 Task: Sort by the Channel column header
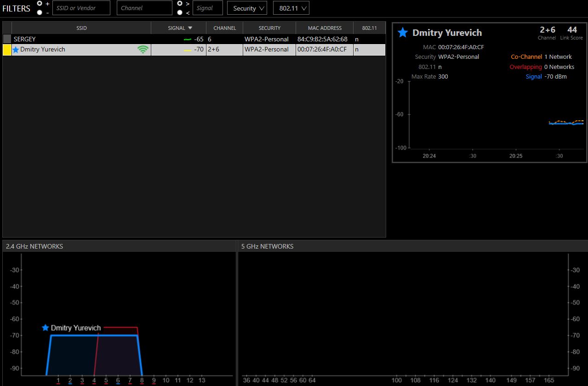coord(224,28)
